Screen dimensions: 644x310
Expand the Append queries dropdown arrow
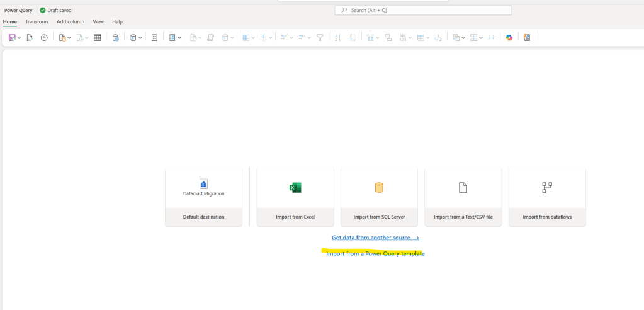click(481, 38)
